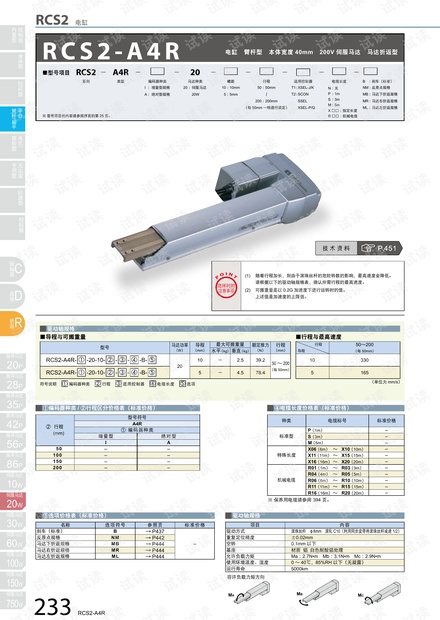Click the 39.2 rated thrust value
The image size is (440, 620).
coord(261,360)
